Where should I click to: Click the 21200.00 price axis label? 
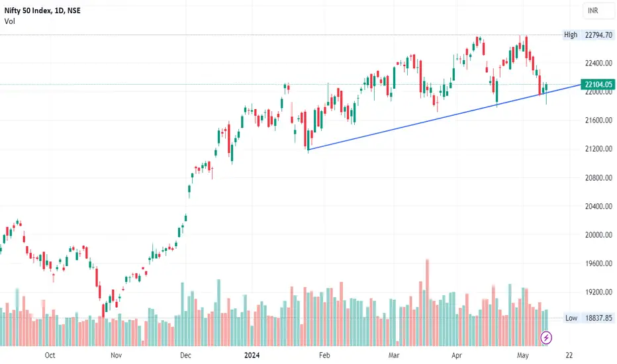[598, 149]
